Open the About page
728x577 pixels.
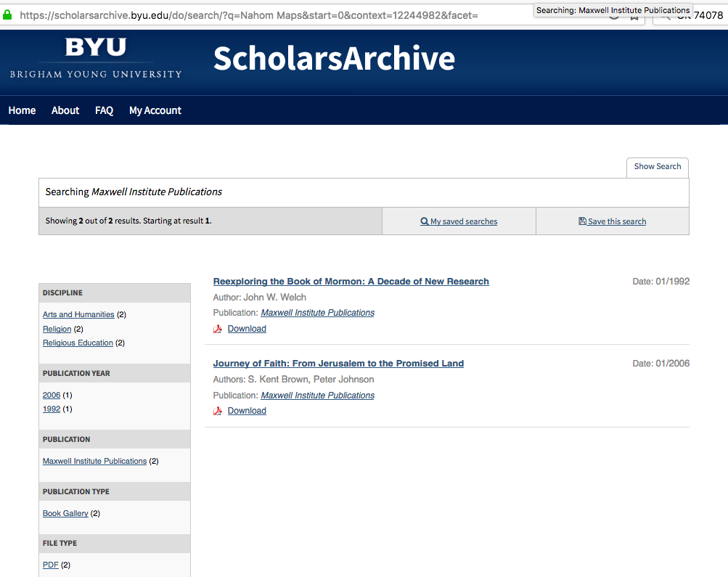pyautogui.click(x=65, y=110)
